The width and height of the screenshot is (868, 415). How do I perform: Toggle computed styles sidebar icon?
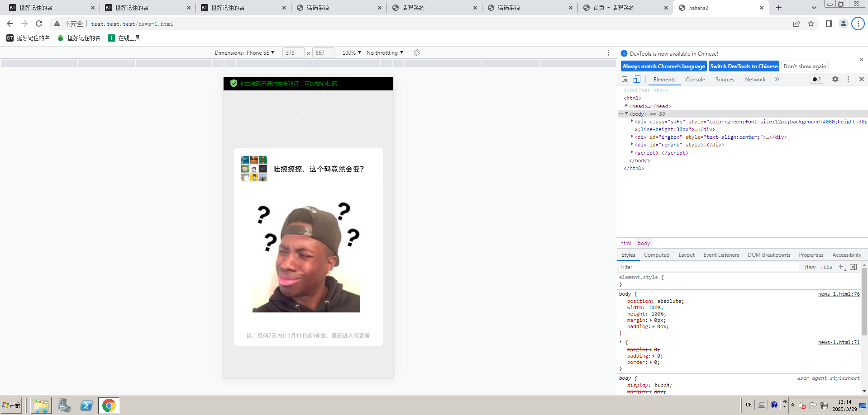coord(854,267)
